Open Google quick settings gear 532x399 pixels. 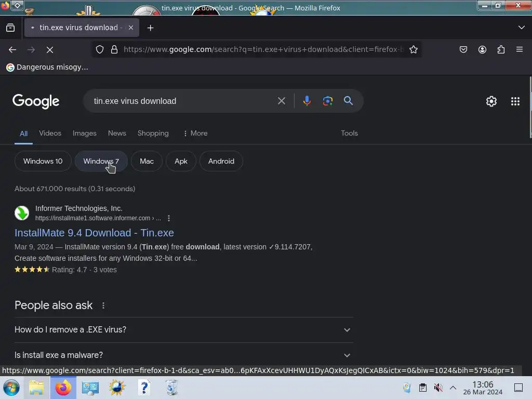[x=491, y=101]
